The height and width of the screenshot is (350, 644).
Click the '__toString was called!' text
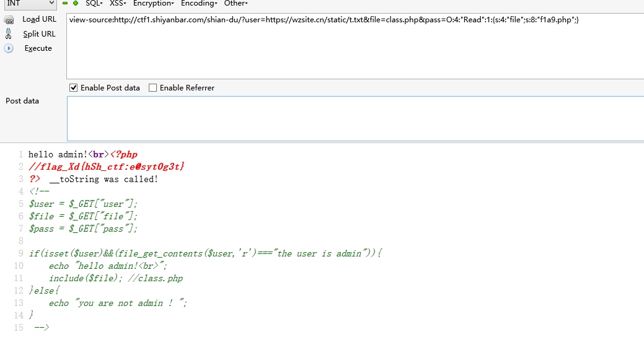pyautogui.click(x=104, y=179)
